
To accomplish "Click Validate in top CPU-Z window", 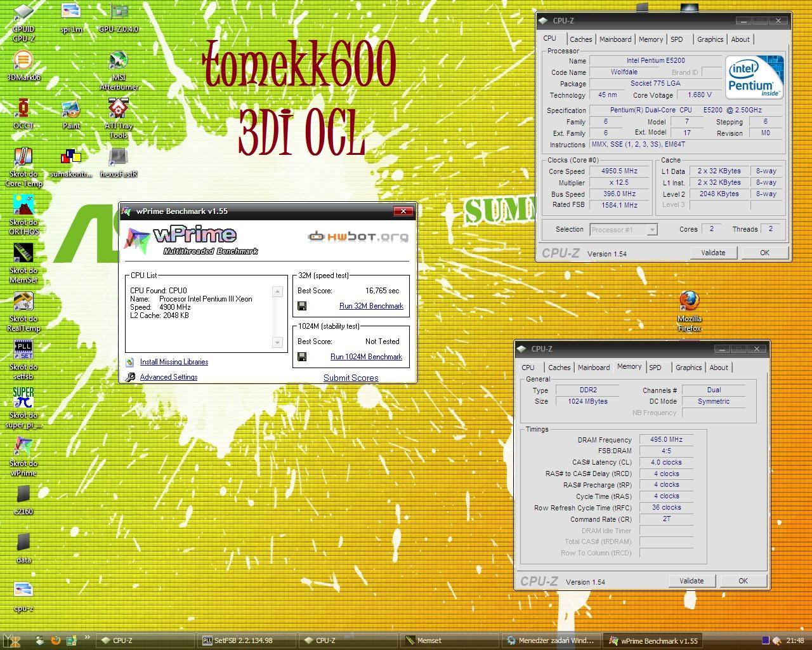I will [x=713, y=253].
